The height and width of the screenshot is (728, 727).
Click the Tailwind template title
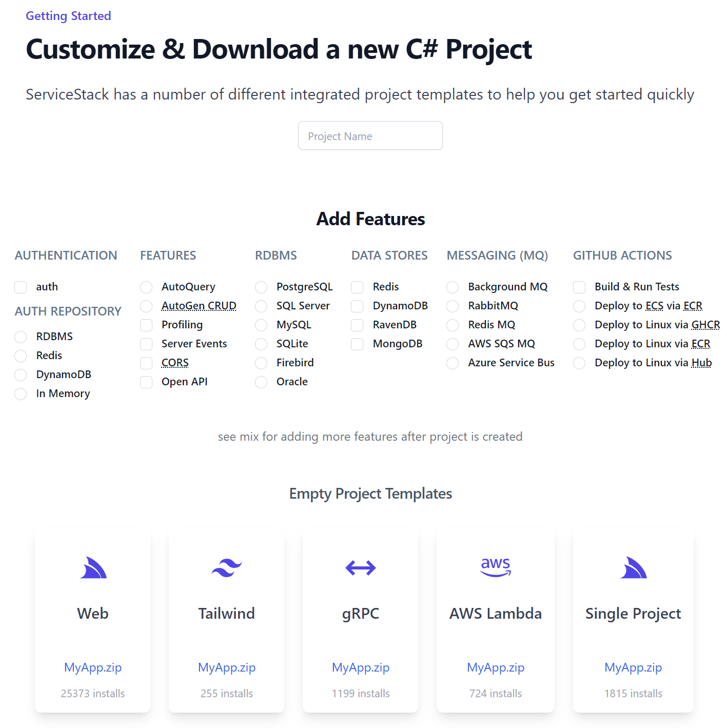(x=227, y=614)
